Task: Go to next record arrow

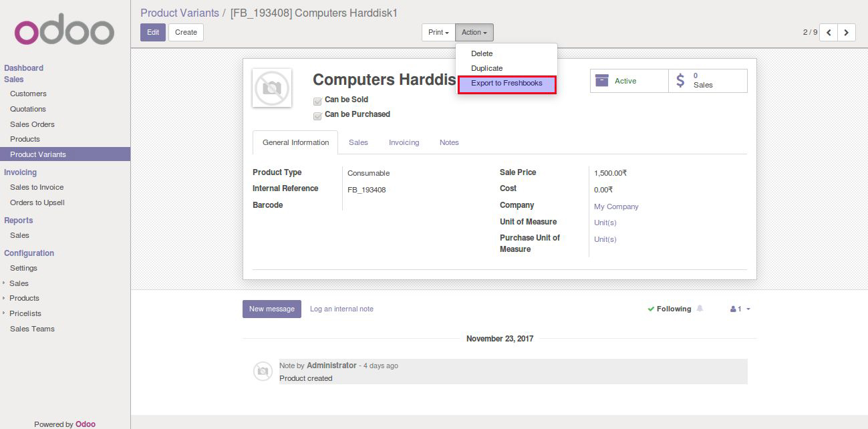Action: click(847, 32)
